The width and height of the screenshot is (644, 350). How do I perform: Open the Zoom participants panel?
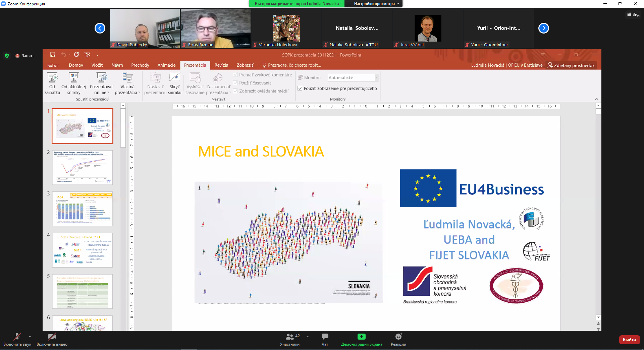[290, 337]
